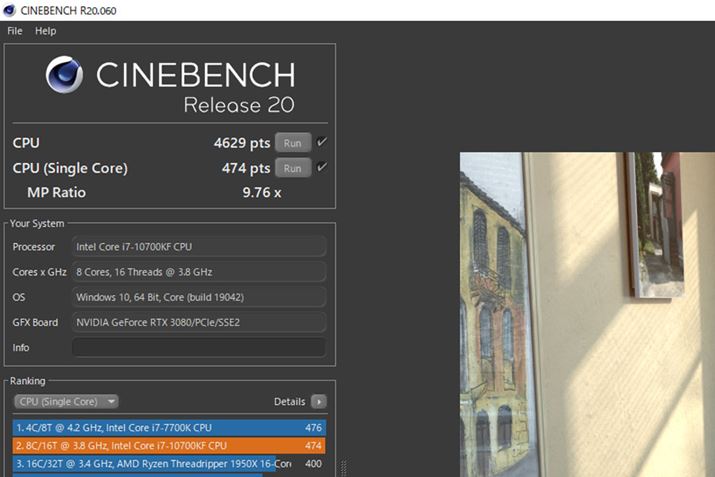Open the Help menu
This screenshot has width=715, height=477.
point(46,31)
